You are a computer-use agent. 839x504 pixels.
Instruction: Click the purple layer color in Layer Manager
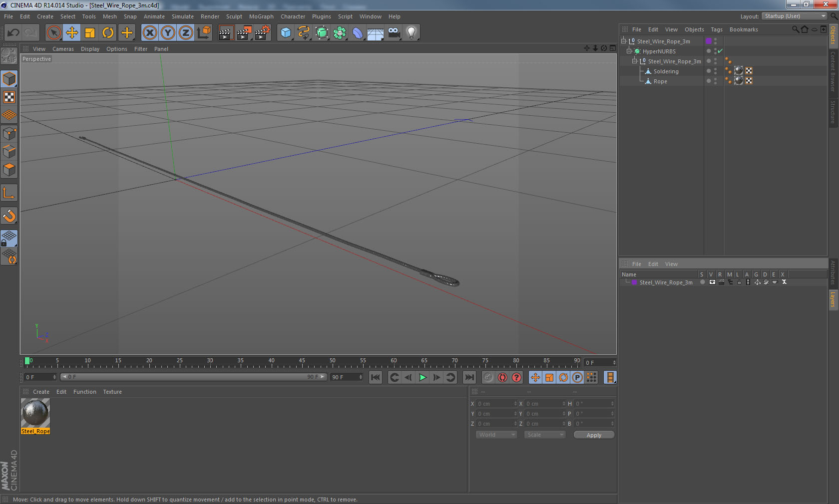click(x=634, y=282)
